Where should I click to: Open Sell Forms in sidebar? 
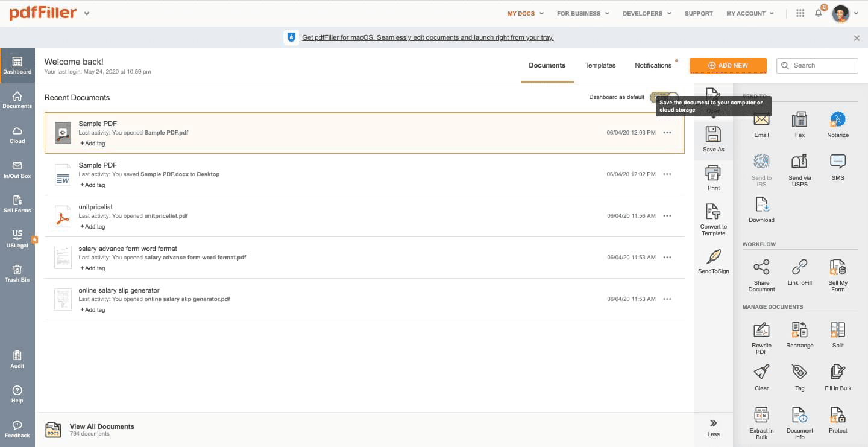(x=17, y=204)
